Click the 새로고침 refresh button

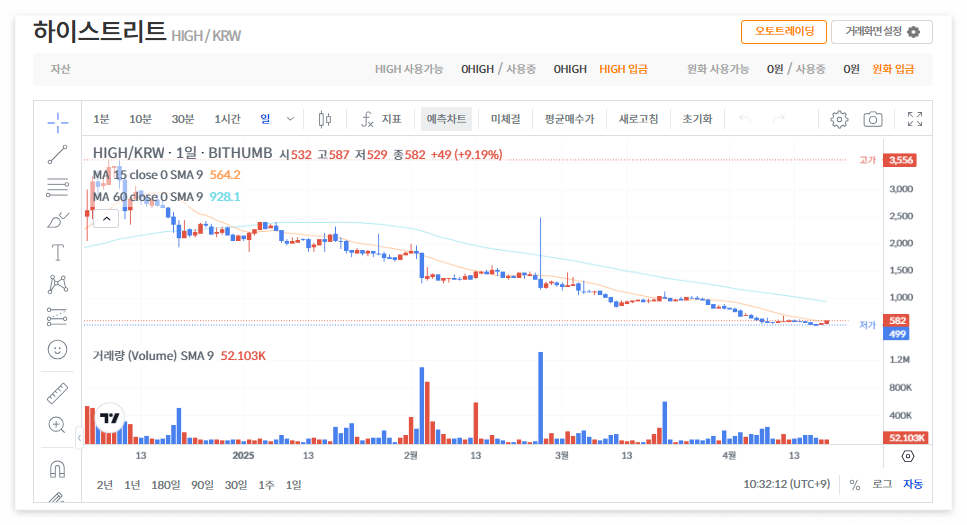pos(638,119)
